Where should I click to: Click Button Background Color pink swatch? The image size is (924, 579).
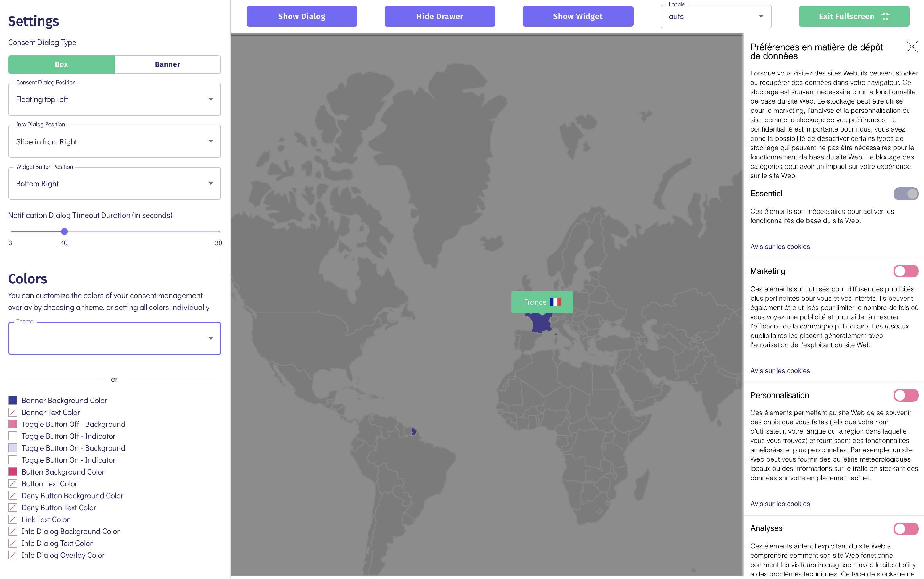(x=13, y=471)
